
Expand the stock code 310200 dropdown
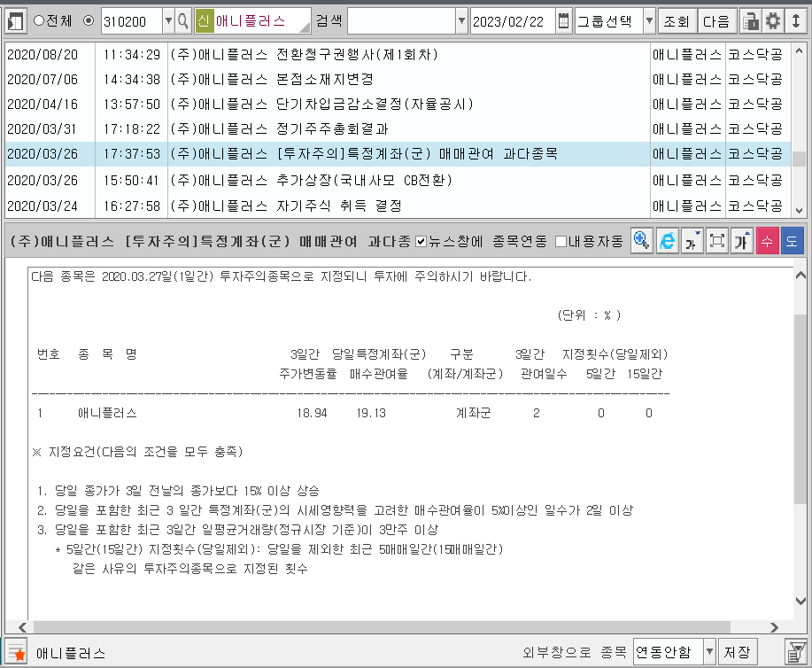tap(168, 21)
